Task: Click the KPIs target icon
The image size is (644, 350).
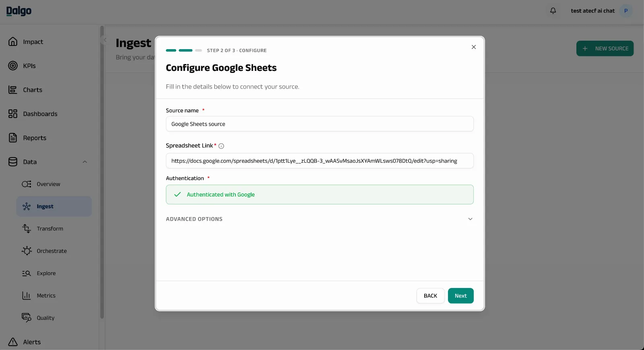Action: [13, 66]
